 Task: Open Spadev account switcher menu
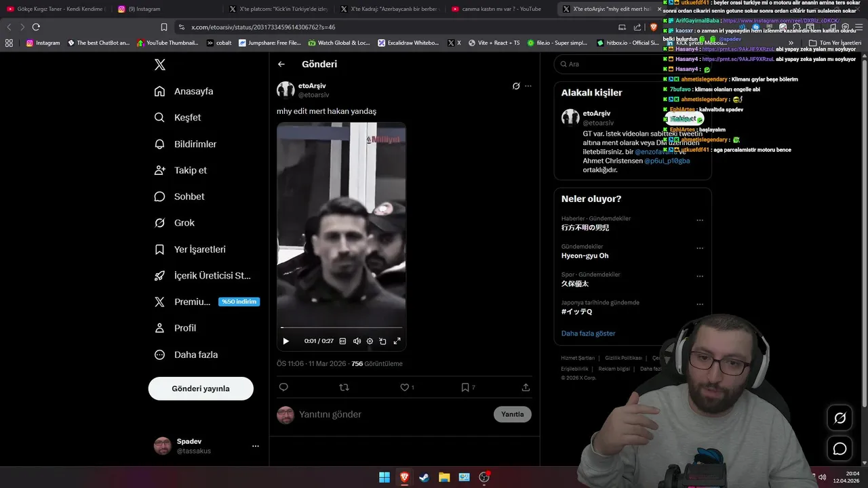pos(207,445)
